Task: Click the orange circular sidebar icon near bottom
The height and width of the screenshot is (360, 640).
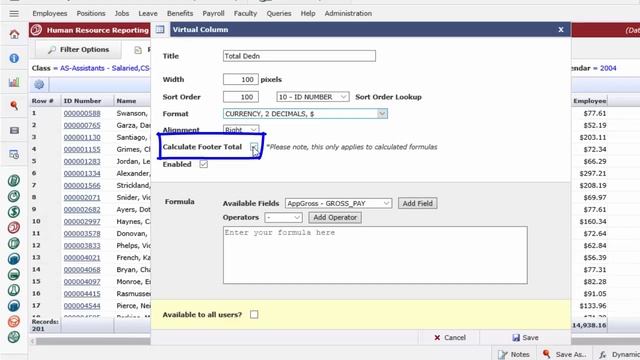Action: (14, 321)
